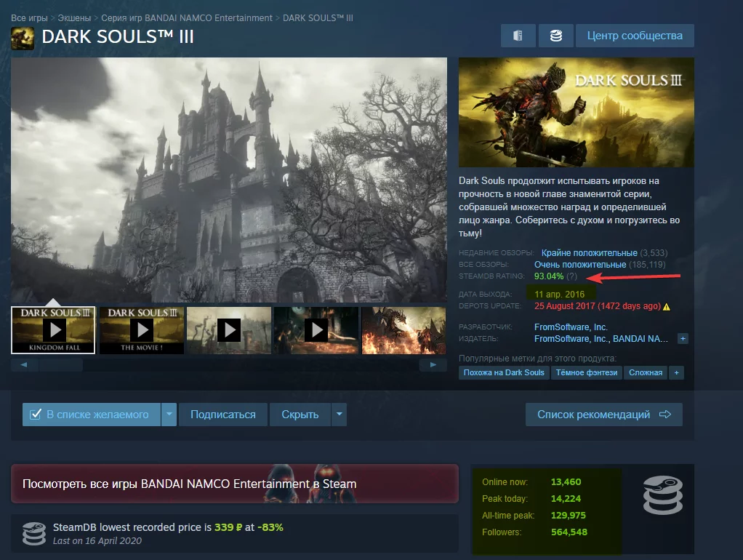Click the Dark Souls III game icon by title

click(23, 39)
